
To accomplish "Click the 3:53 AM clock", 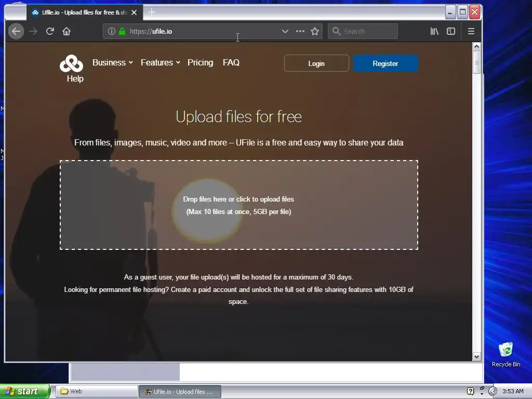I will click(513, 391).
